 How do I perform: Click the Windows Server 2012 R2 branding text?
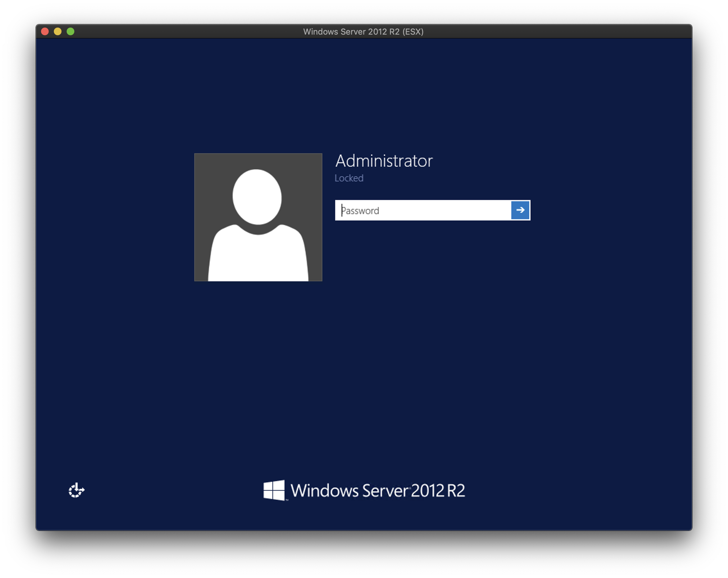(377, 491)
